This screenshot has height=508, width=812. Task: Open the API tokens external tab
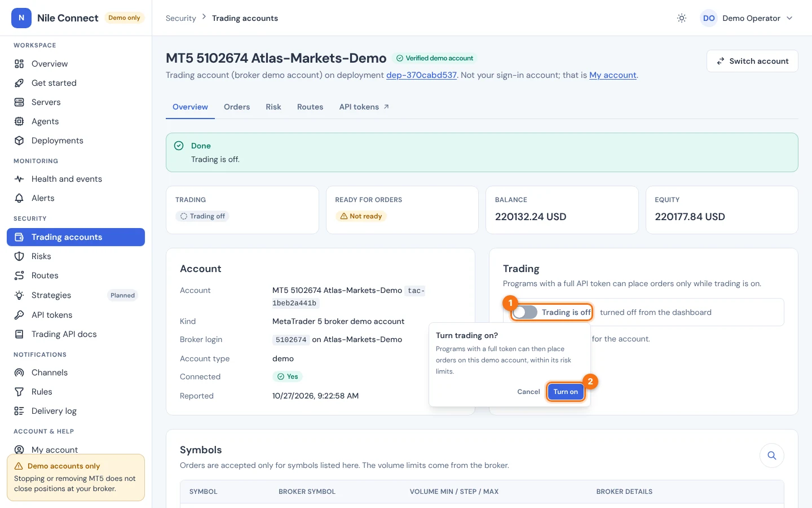point(364,107)
